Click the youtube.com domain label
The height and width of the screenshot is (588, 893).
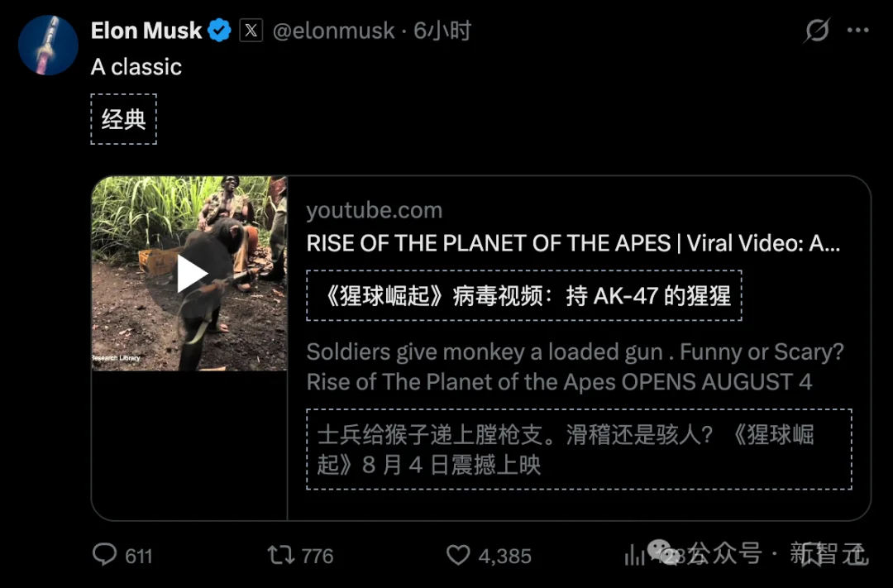pos(374,210)
